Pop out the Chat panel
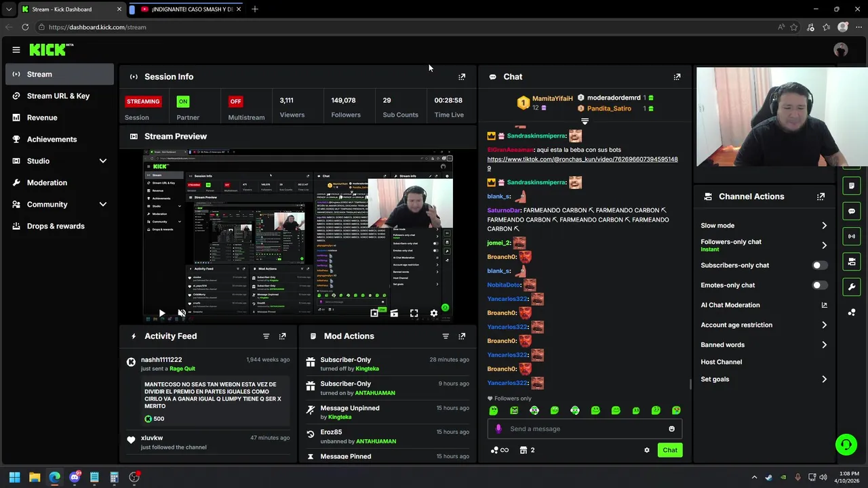This screenshot has width=868, height=488. pos(677,77)
